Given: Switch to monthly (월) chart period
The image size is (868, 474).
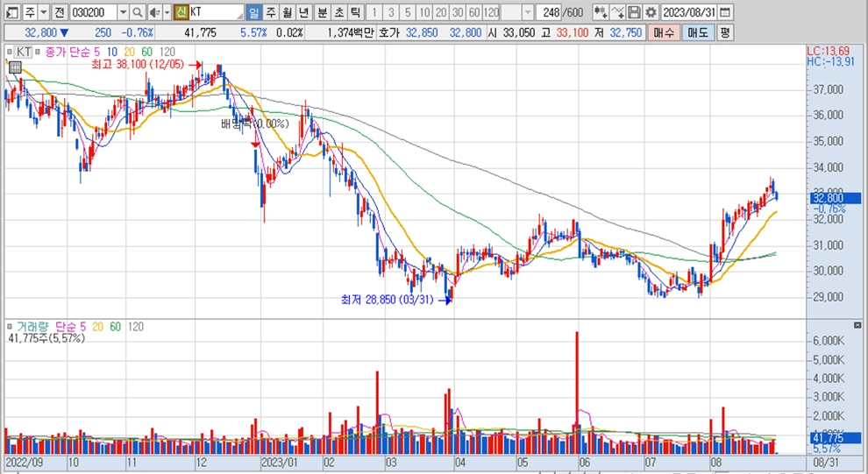Looking at the screenshot, I should [287, 12].
